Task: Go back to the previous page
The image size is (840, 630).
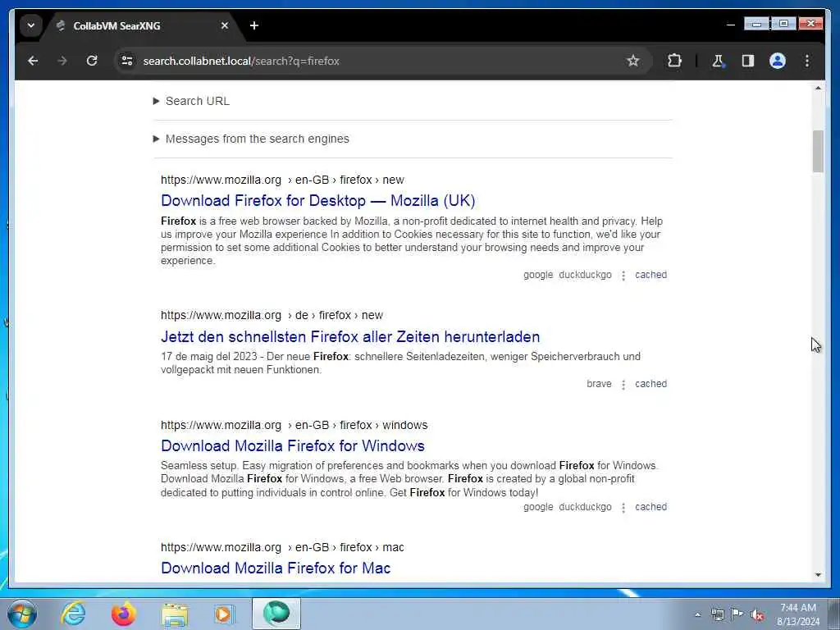Action: click(x=33, y=61)
